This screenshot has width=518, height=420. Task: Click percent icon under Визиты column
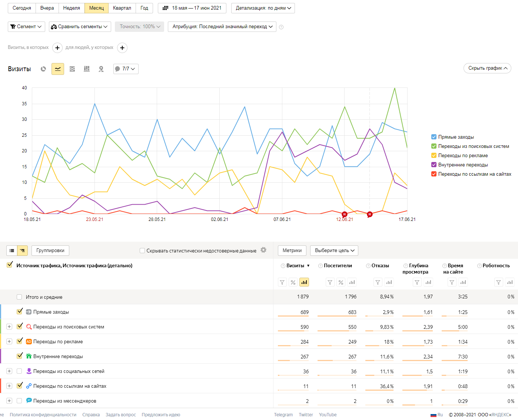click(293, 282)
